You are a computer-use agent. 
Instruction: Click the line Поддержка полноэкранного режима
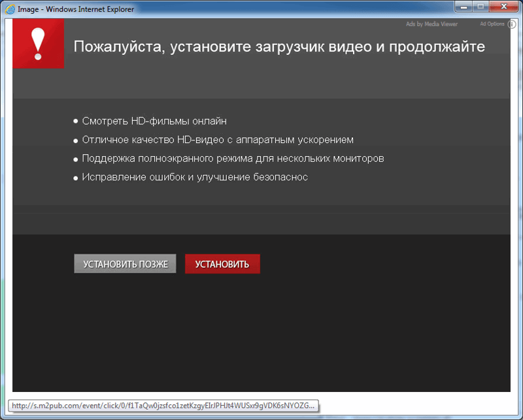click(233, 158)
